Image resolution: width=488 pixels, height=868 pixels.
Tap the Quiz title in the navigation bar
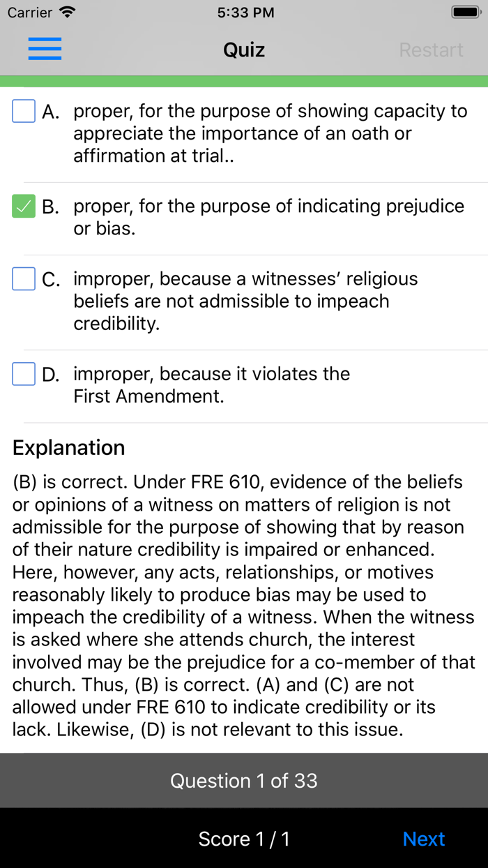tap(243, 49)
